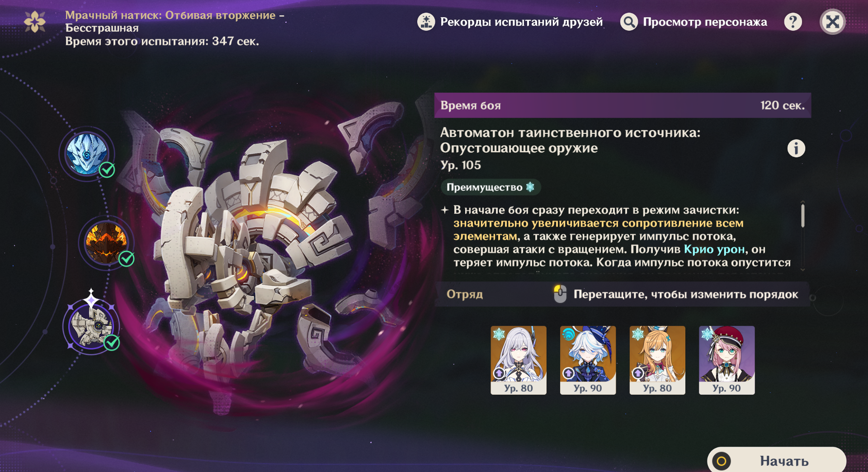
Task: Select the second fiery boss stage icon
Action: (107, 243)
